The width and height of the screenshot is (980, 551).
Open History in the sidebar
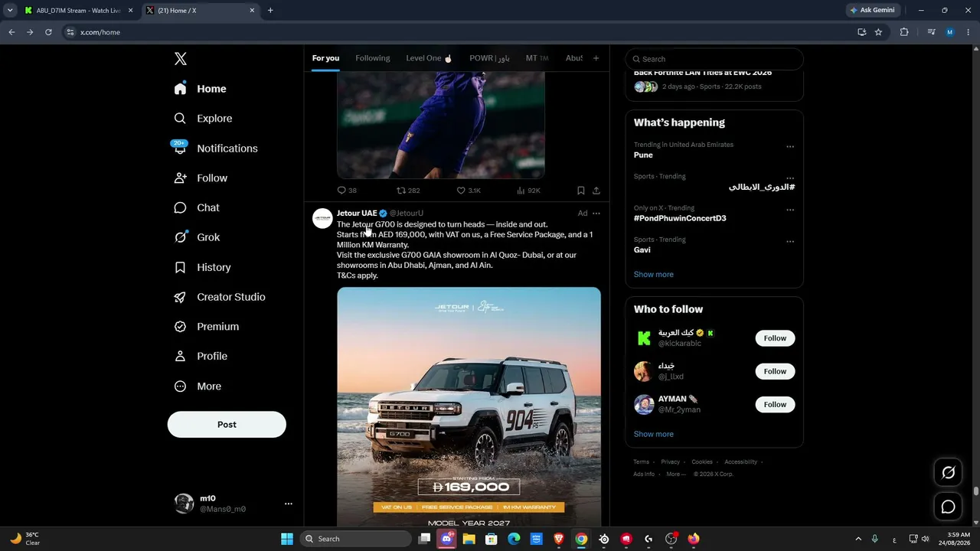click(x=203, y=267)
